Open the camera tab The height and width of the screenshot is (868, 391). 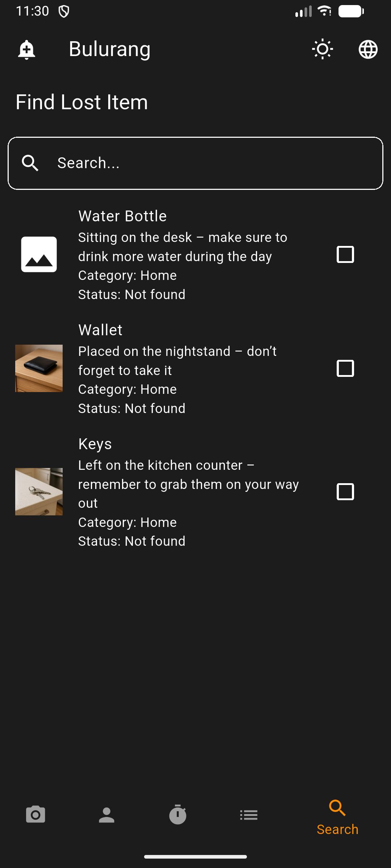coord(35,815)
